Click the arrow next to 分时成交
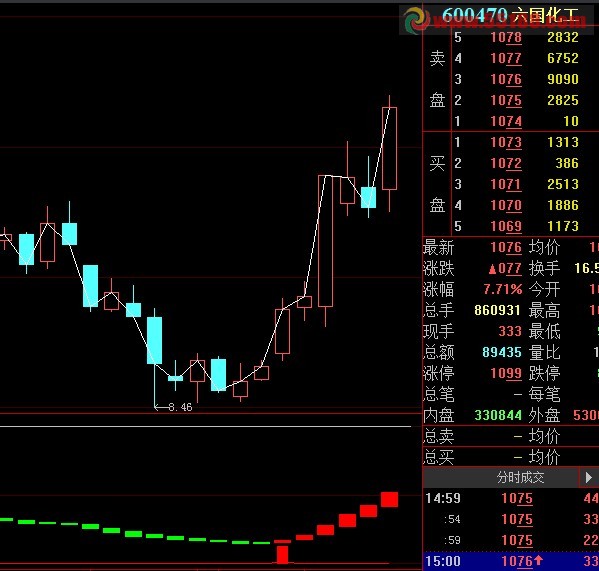The height and width of the screenshot is (571, 599). pos(589,477)
